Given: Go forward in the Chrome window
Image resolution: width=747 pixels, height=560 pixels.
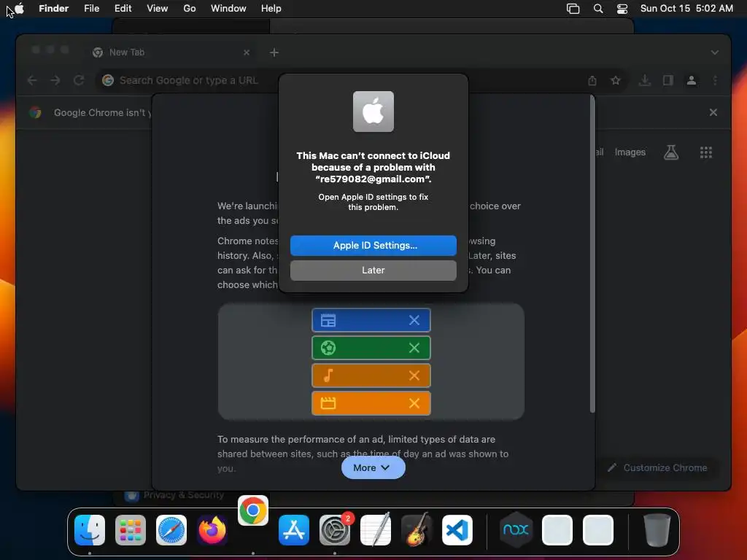Looking at the screenshot, I should 55,80.
